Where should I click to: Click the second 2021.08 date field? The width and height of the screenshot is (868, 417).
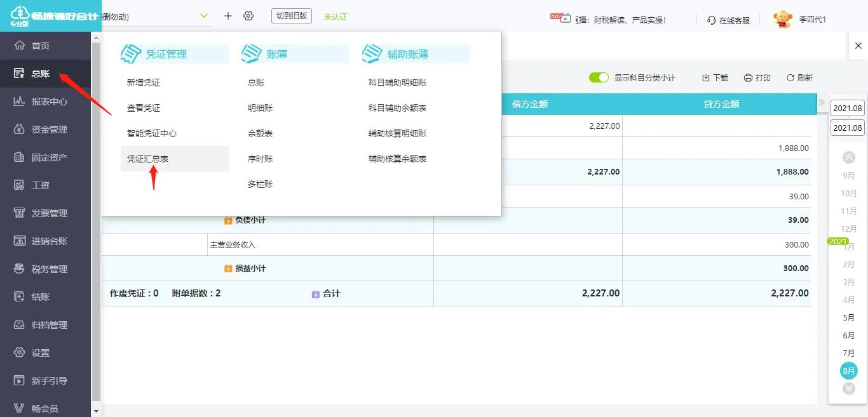click(848, 128)
